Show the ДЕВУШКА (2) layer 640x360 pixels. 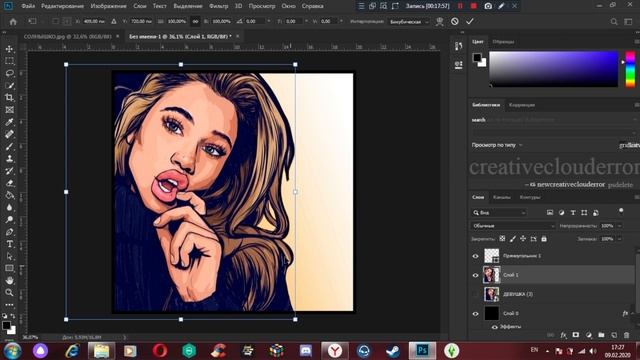pos(475,294)
